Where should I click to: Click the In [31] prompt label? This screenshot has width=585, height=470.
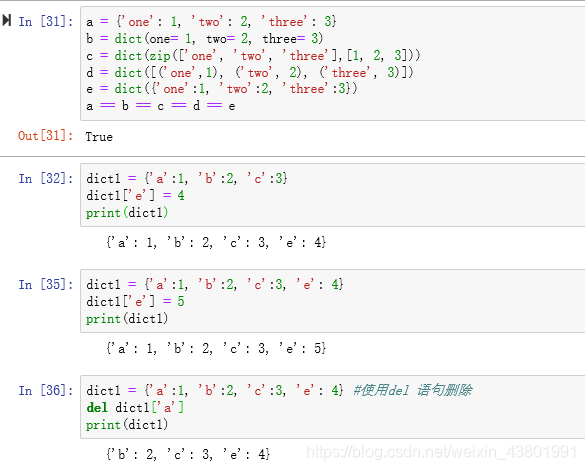coord(46,21)
